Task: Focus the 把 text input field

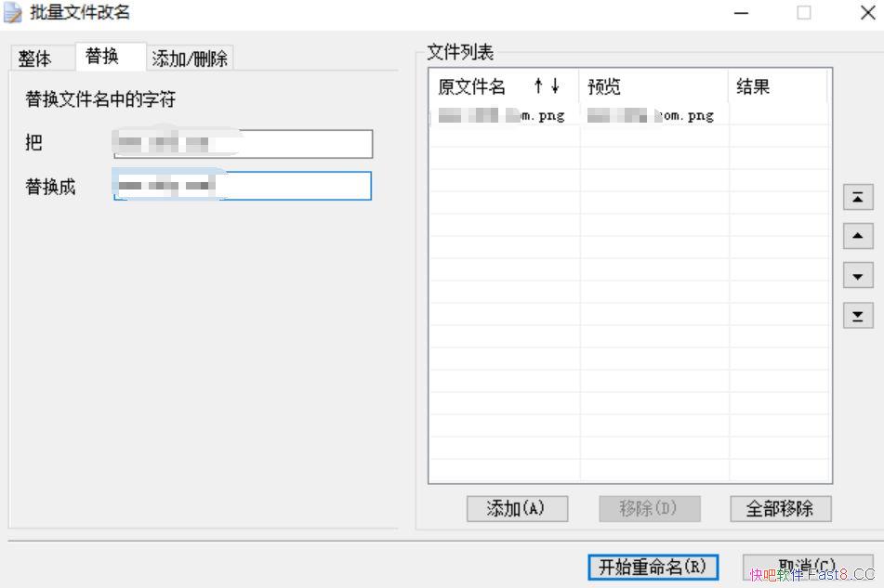Action: (x=243, y=144)
